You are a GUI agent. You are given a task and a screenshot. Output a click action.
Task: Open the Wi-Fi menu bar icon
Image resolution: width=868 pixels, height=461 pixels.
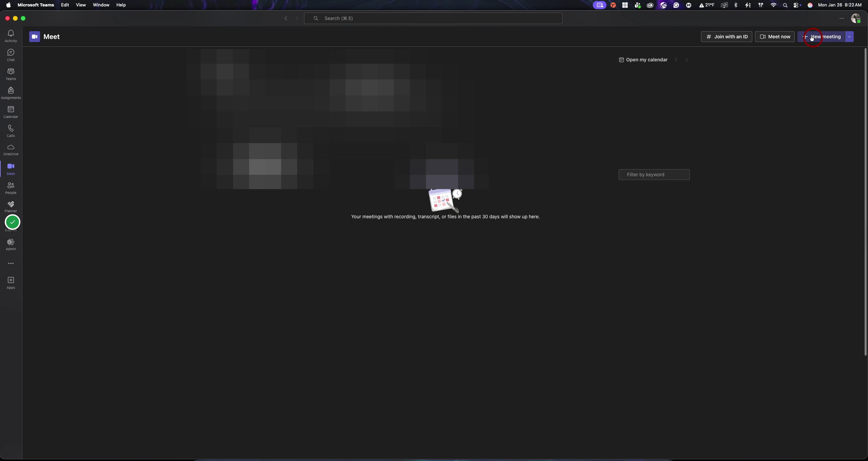click(x=773, y=5)
